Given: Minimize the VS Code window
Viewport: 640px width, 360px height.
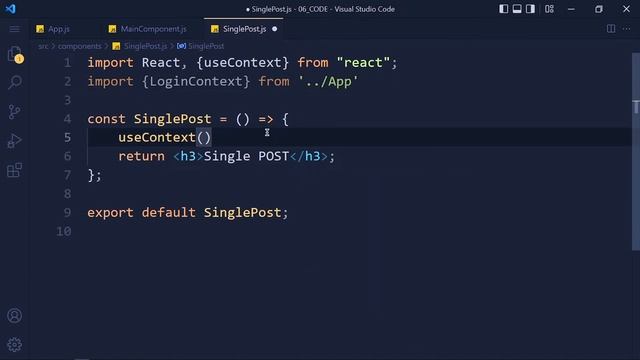Looking at the screenshot, I should (x=571, y=9).
